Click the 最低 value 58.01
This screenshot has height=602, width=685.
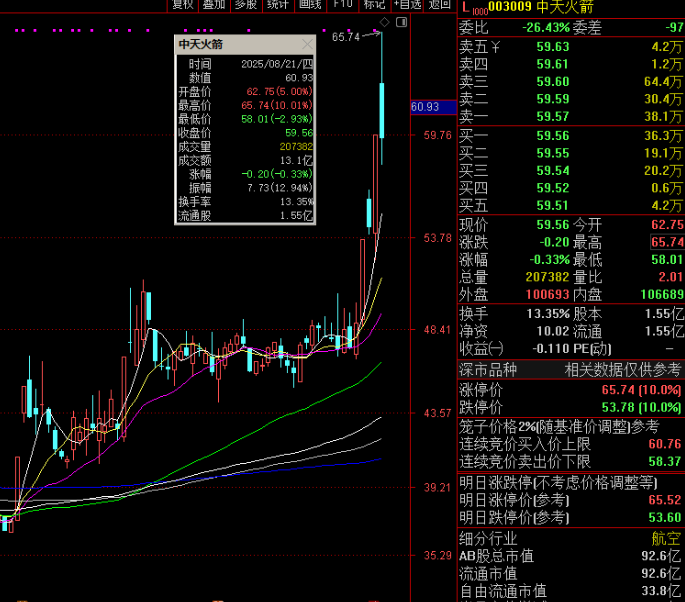(x=667, y=260)
